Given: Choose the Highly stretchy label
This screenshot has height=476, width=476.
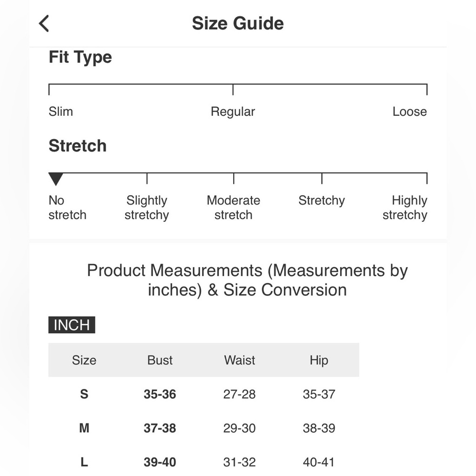Looking at the screenshot, I should tap(405, 208).
